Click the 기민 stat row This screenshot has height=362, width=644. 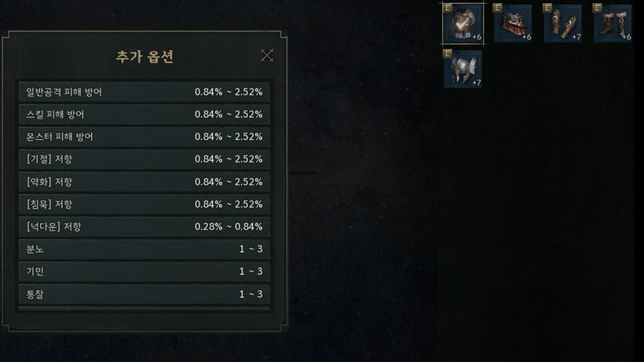(145, 271)
